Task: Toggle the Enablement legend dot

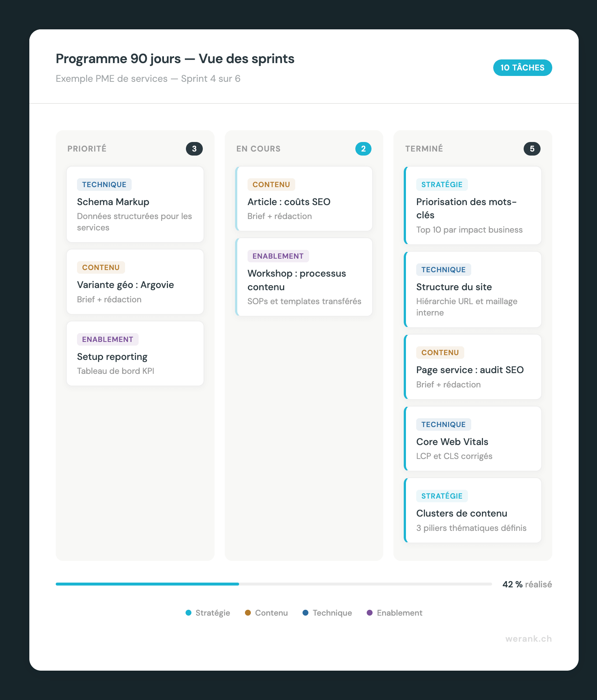Action: (370, 613)
